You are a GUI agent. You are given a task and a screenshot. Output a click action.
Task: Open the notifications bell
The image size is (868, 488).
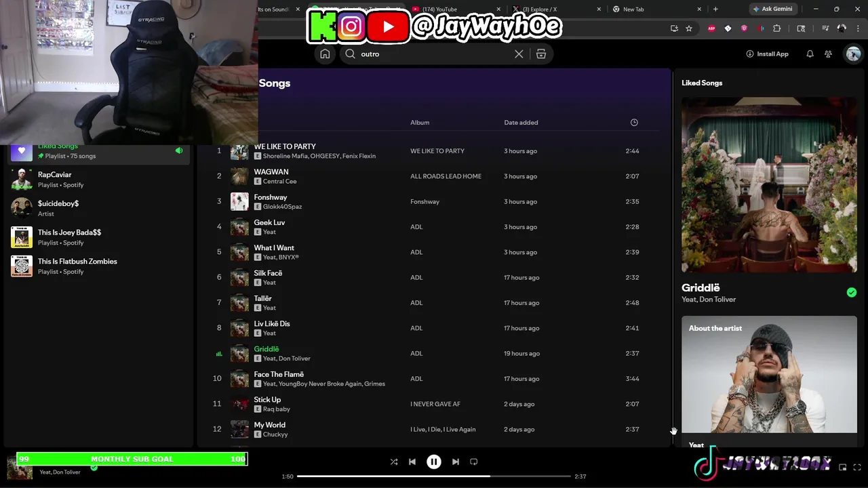(x=810, y=54)
